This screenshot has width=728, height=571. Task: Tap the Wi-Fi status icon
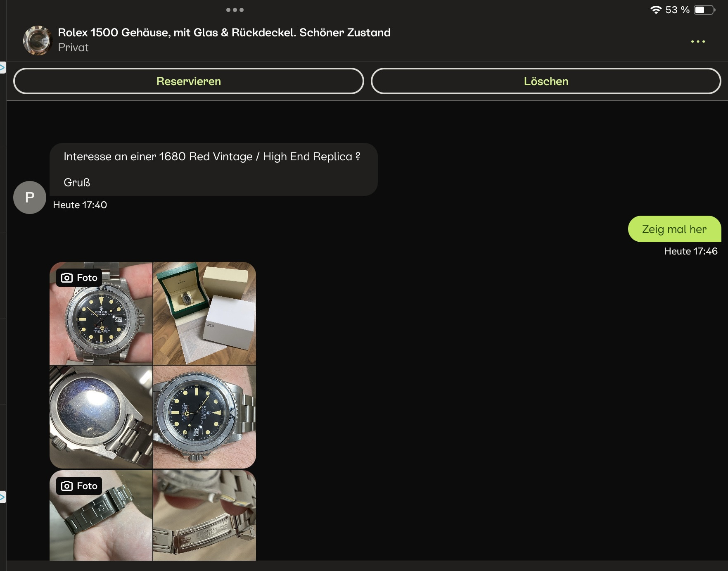pos(655,10)
